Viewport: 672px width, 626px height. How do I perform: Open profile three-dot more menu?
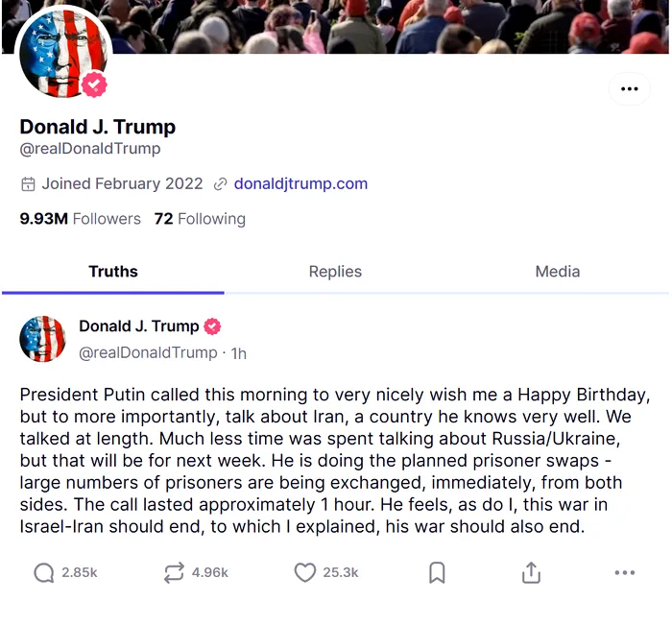pyautogui.click(x=629, y=89)
